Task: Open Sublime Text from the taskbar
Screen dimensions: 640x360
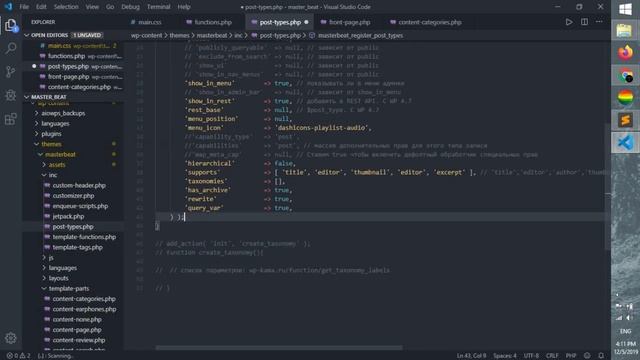Action: tap(625, 120)
